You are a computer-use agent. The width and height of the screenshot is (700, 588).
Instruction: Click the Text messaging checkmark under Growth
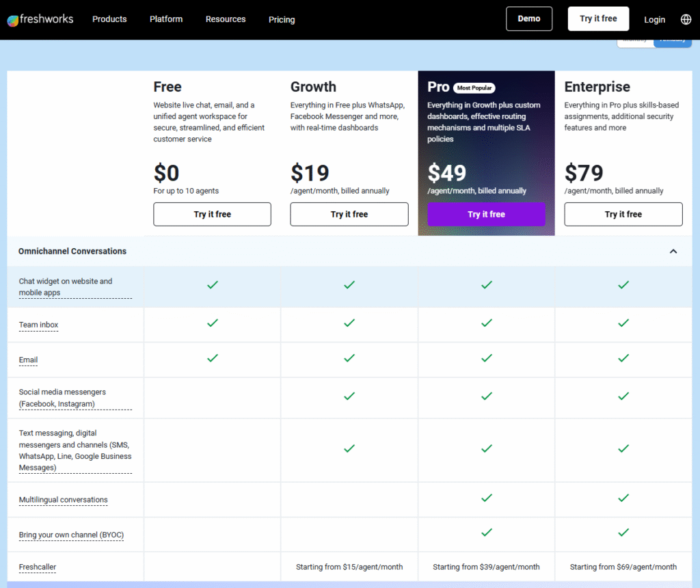click(x=349, y=449)
